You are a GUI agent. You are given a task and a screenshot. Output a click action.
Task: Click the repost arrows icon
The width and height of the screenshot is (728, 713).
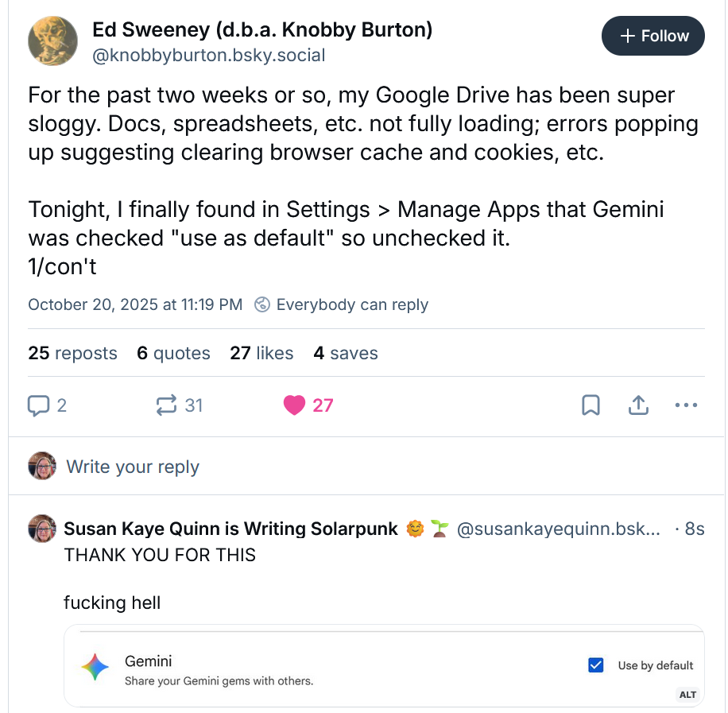[166, 405]
